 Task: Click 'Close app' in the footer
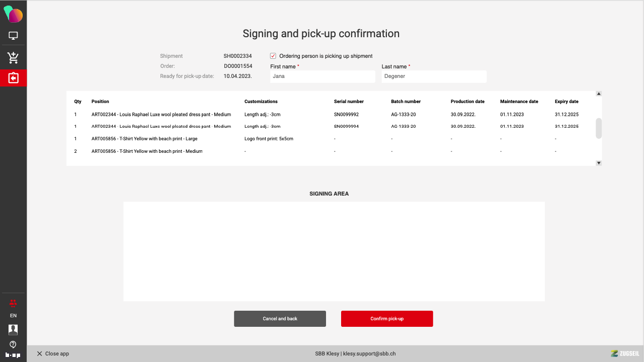[53, 353]
